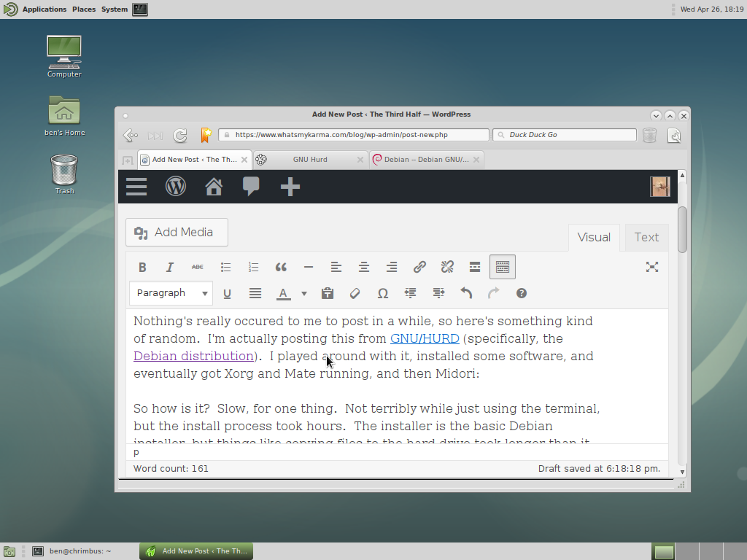747x560 pixels.
Task: Paste as text clipboard icon
Action: (328, 293)
